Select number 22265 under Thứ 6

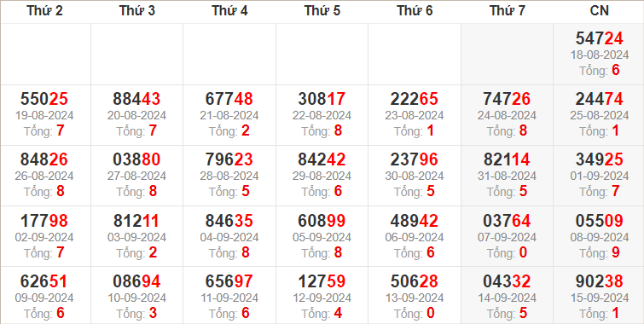point(414,99)
